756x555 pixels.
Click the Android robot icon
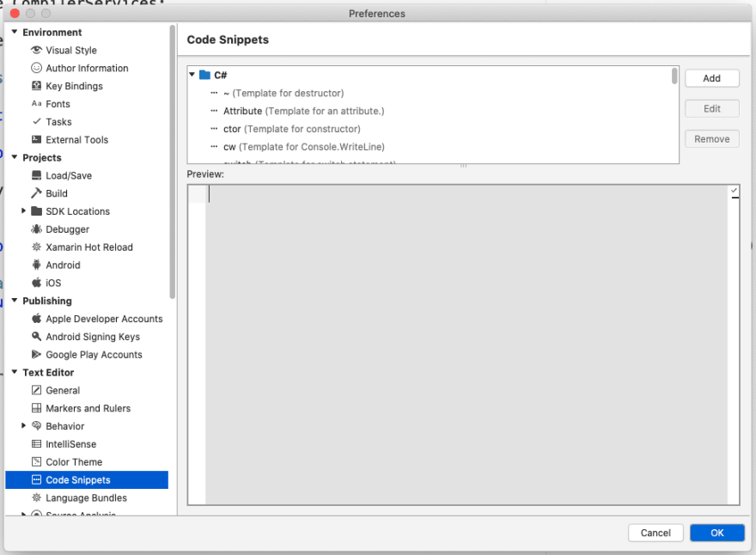[36, 265]
